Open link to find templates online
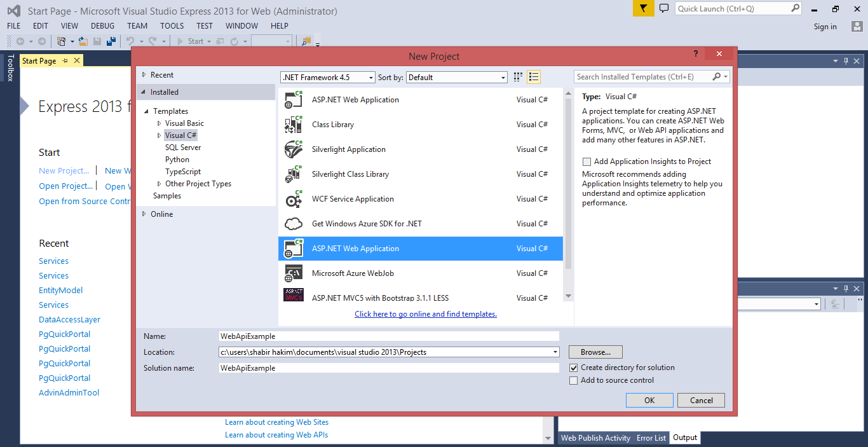 coord(425,314)
